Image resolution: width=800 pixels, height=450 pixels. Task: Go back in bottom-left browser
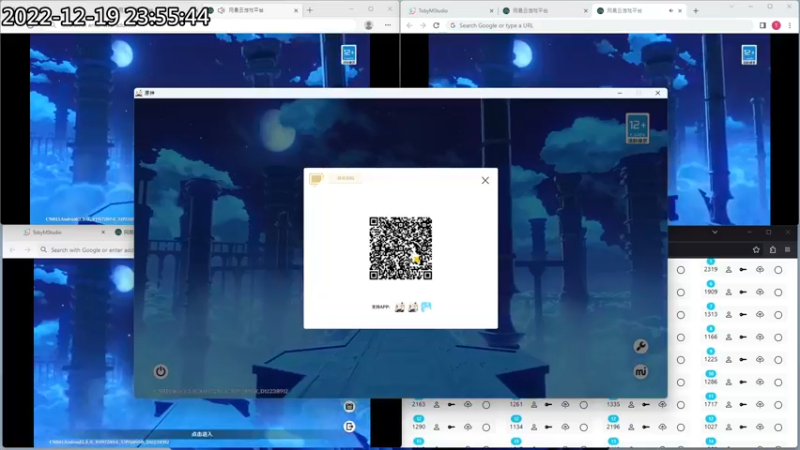tap(12, 249)
